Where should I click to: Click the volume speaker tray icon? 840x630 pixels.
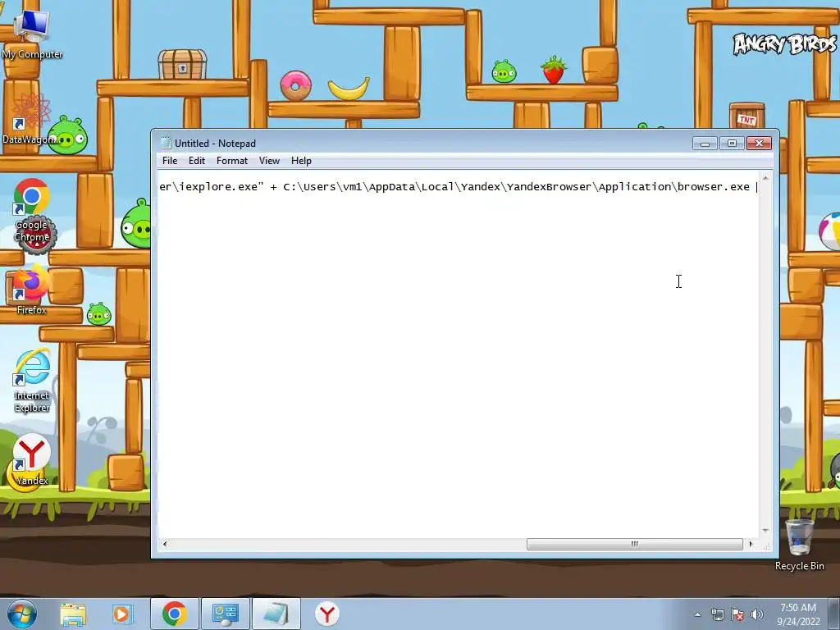pyautogui.click(x=756, y=614)
